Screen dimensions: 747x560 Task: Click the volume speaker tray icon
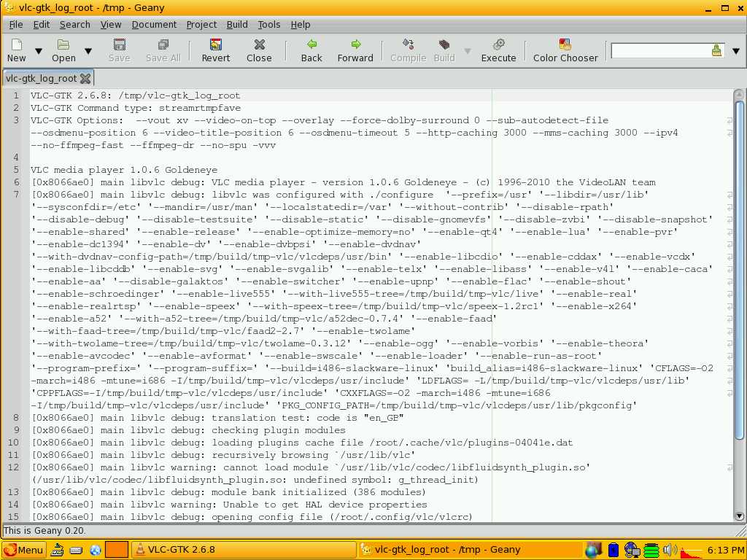(670, 550)
